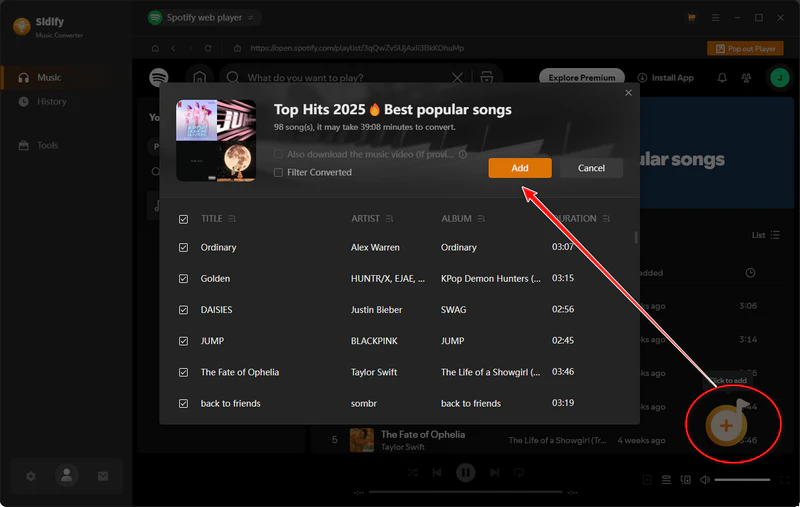Sort by DURATION column filter icon
The width and height of the screenshot is (800, 507).
tap(606, 219)
